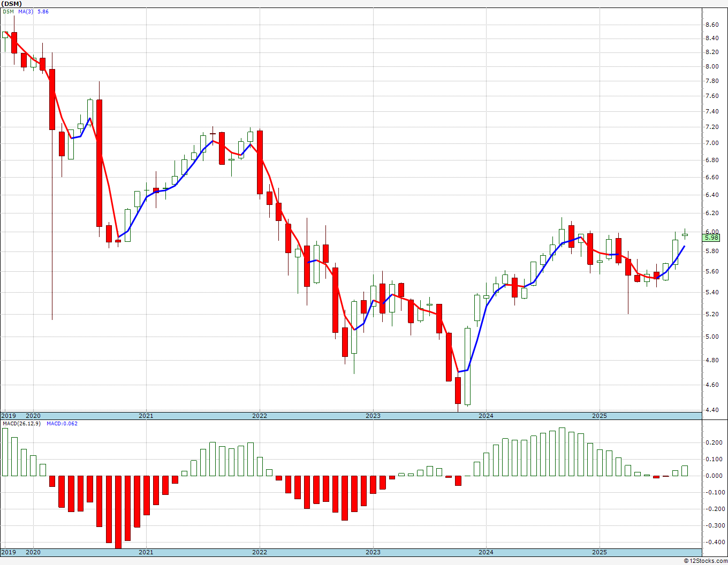Select the "MACD:0.062" value readout
This screenshot has height=565, width=728.
coord(62,424)
